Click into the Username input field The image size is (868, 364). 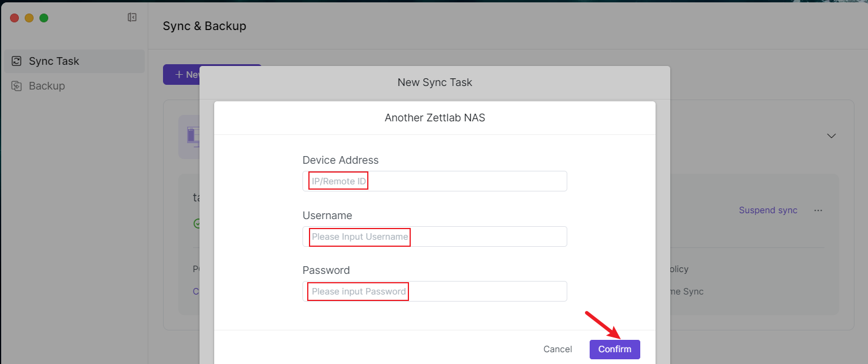point(434,237)
